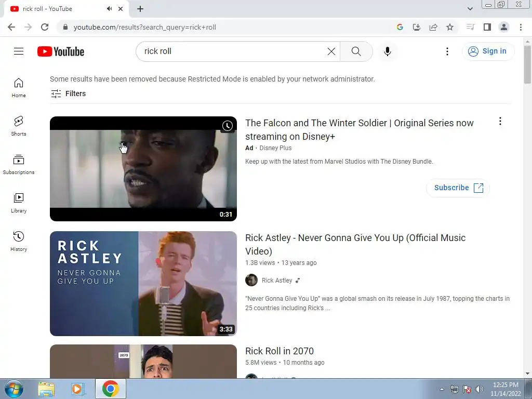
Task: Close the rick roll YouTube tab
Action: click(x=121, y=9)
